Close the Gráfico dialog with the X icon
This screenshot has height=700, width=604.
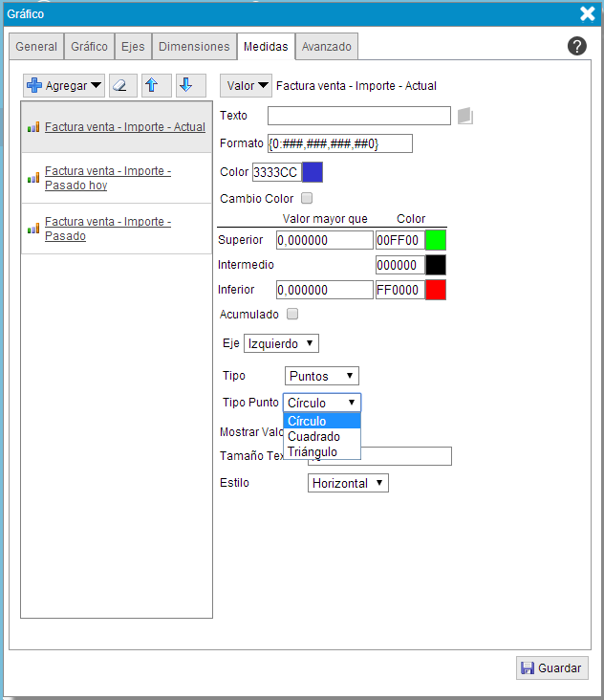tap(588, 13)
